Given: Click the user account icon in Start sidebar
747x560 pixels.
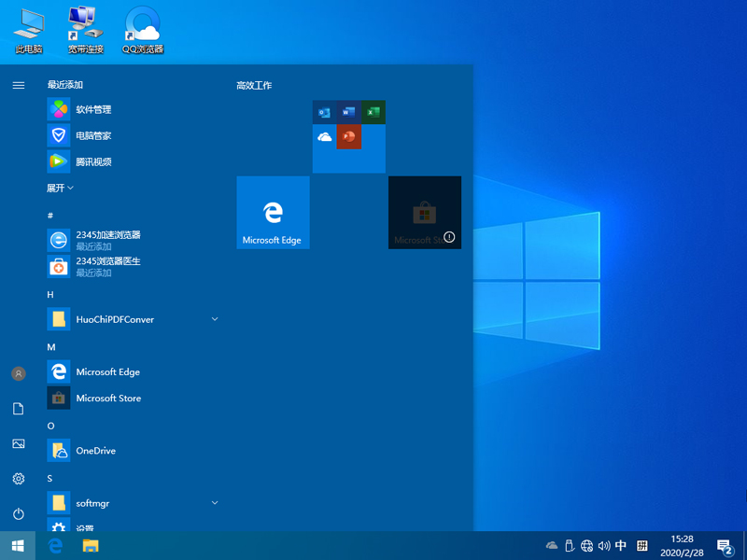Looking at the screenshot, I should point(19,373).
